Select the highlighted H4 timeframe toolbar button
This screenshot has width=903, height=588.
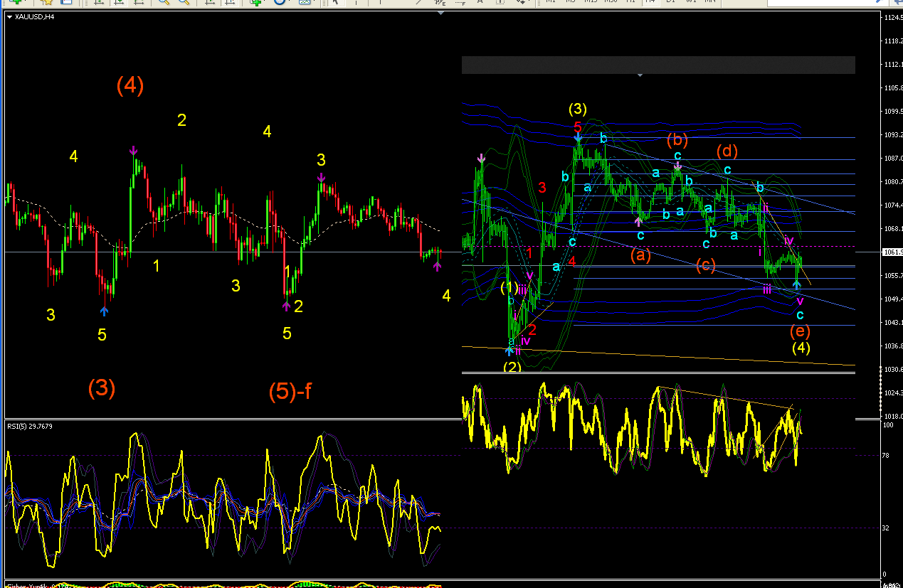(x=650, y=2)
